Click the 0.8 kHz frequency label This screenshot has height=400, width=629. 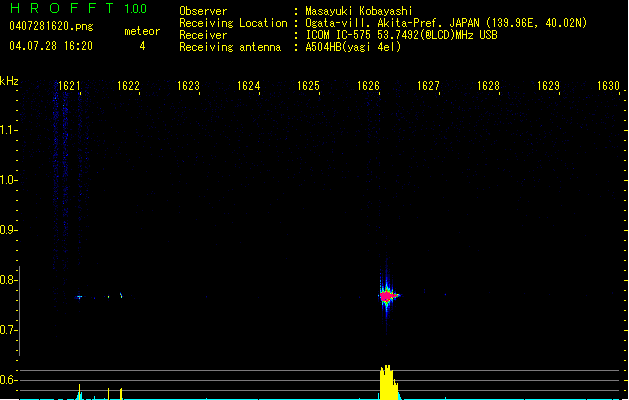pyautogui.click(x=8, y=280)
